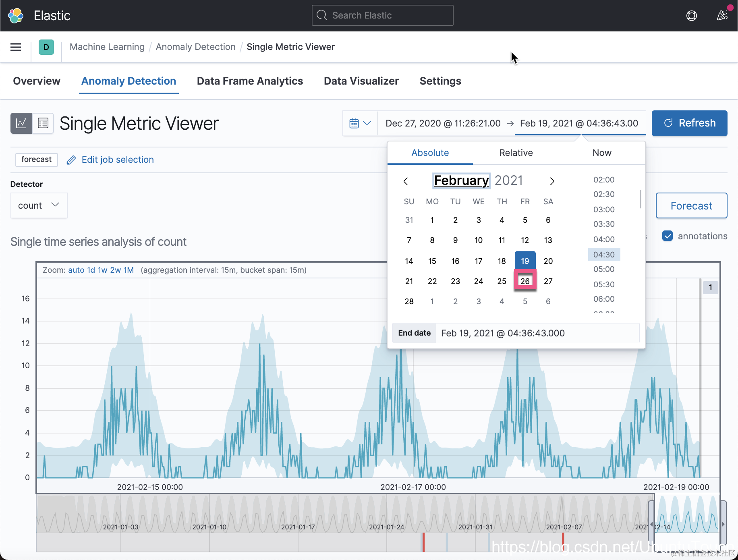The image size is (738, 560).
Task: Choose 03:00 in the time list
Action: (604, 209)
